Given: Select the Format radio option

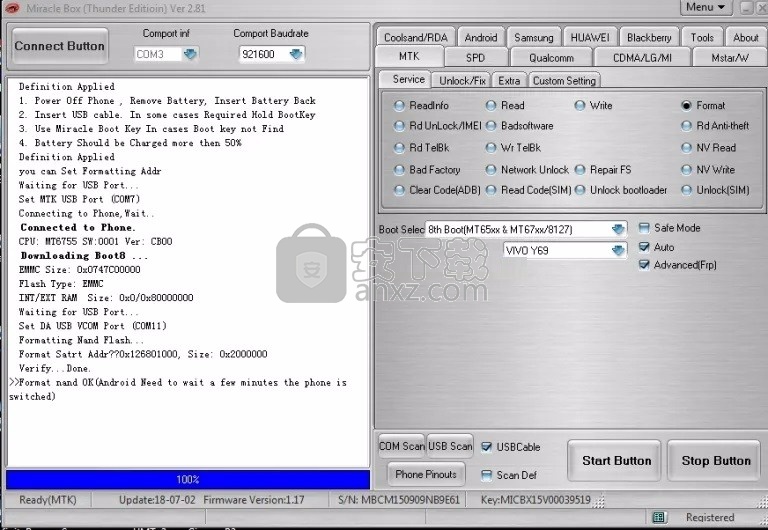Looking at the screenshot, I should point(687,106).
